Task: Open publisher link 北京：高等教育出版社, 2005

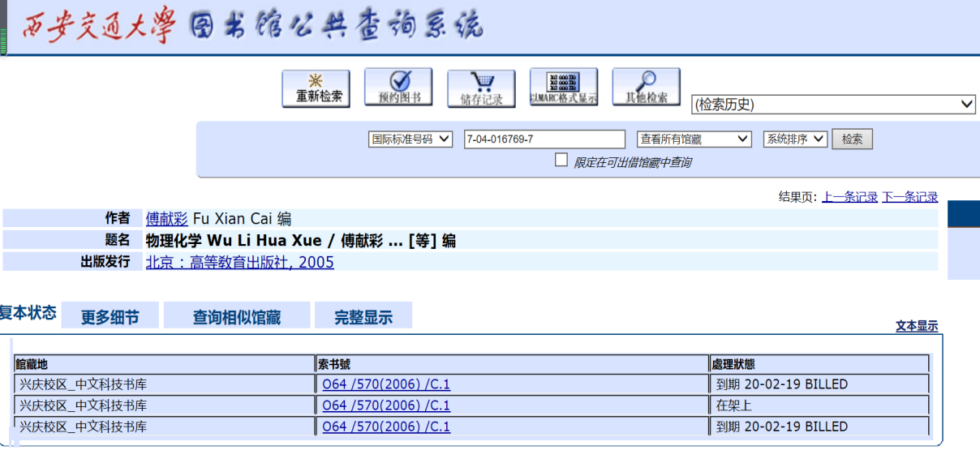Action: pyautogui.click(x=239, y=262)
